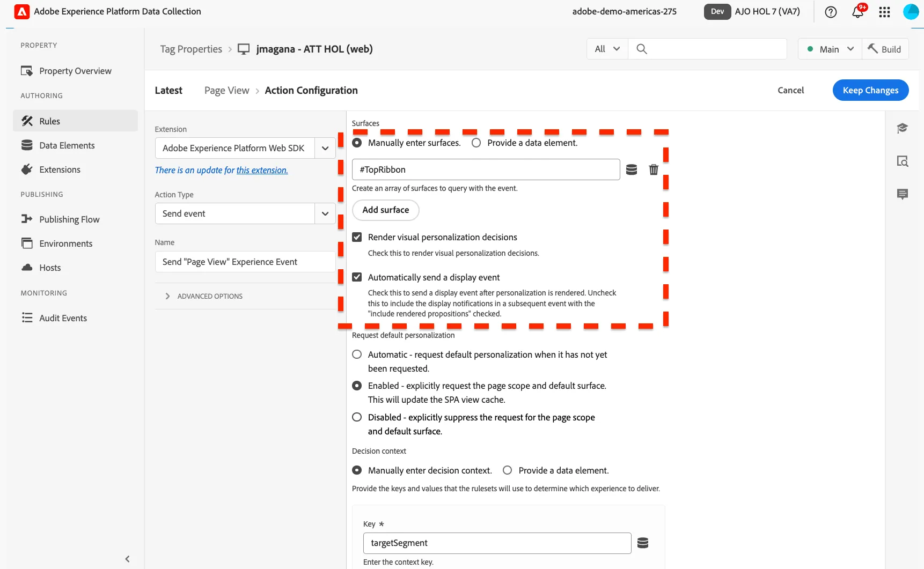Click the Build button
This screenshot has width=924, height=569.
tap(885, 49)
